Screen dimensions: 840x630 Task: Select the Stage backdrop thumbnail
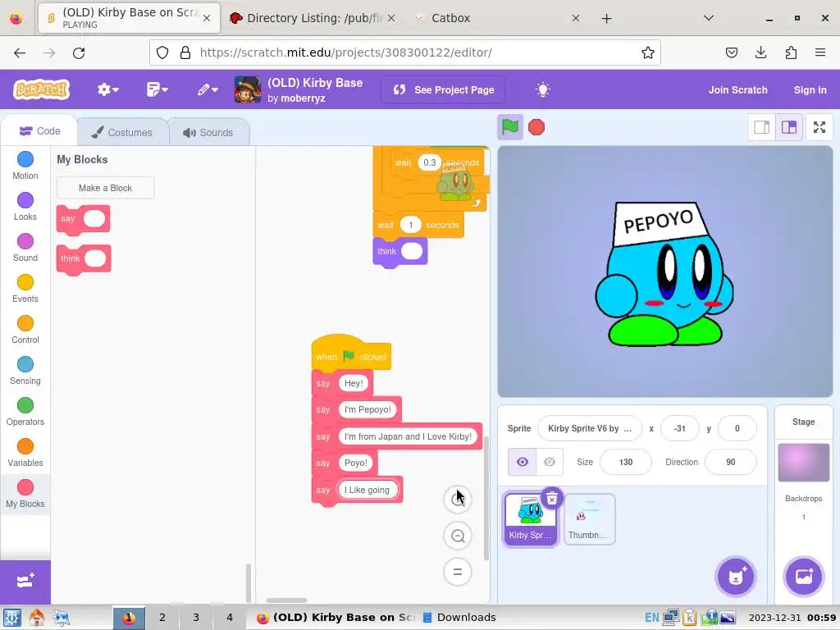(804, 463)
